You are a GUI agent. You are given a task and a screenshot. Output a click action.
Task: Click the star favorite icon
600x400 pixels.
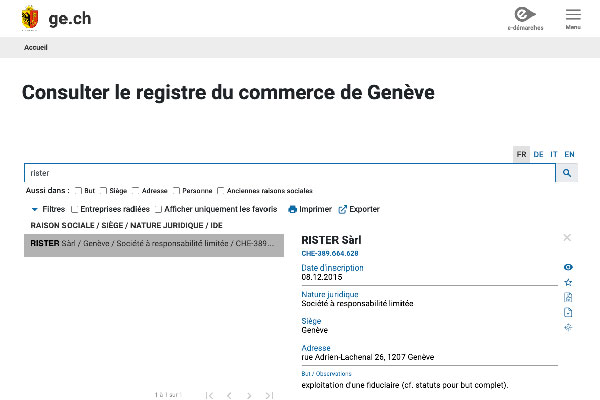click(x=568, y=282)
